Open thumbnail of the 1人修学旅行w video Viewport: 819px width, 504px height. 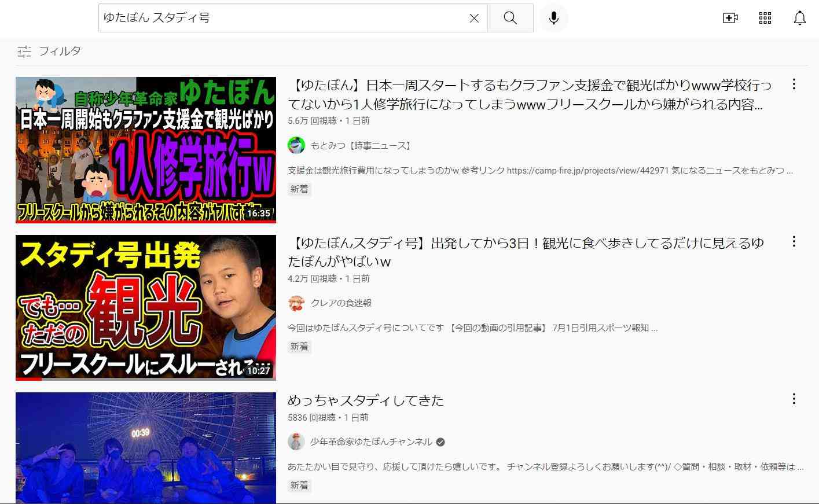click(x=146, y=150)
